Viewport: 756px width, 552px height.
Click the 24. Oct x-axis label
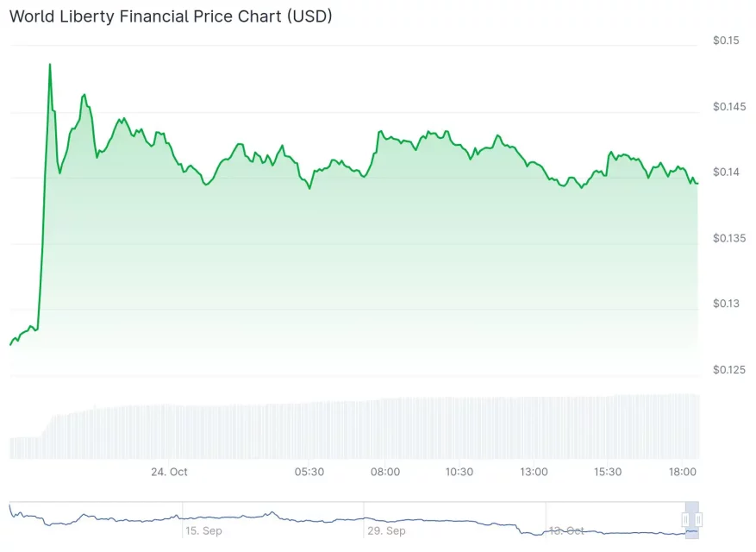point(169,472)
